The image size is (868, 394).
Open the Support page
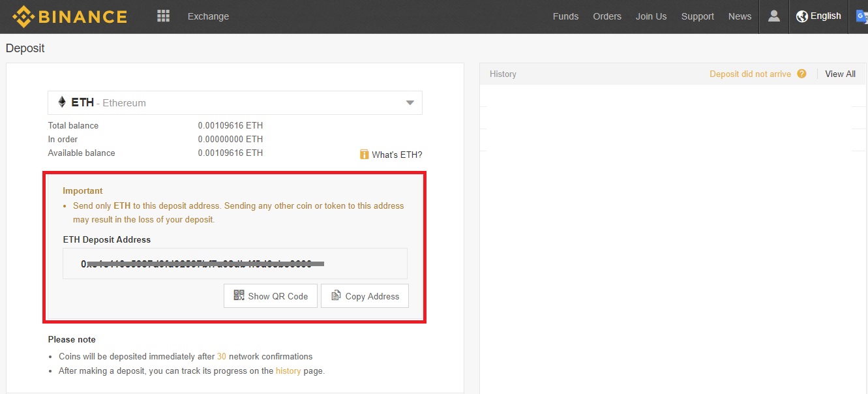point(698,16)
